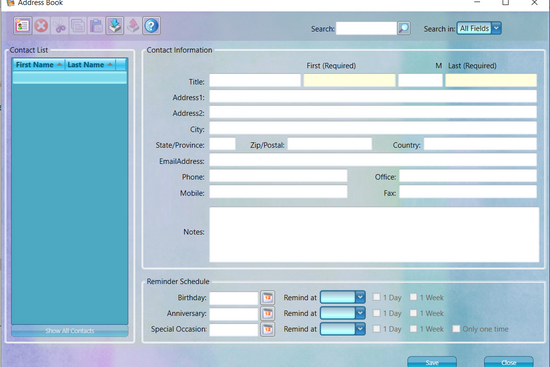Click the Search text field
This screenshot has height=367, width=550.
(366, 28)
